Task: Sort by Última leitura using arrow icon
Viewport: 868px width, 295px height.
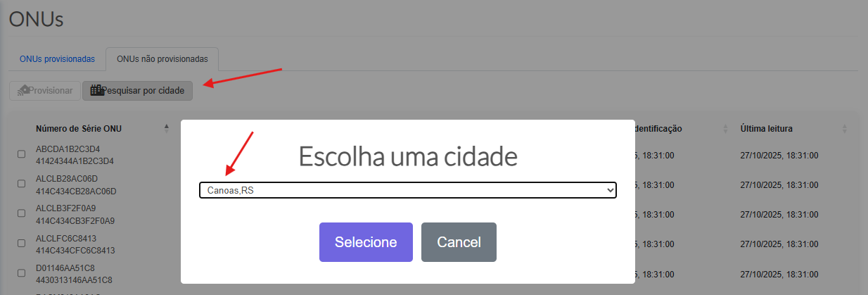Action: 844,129
